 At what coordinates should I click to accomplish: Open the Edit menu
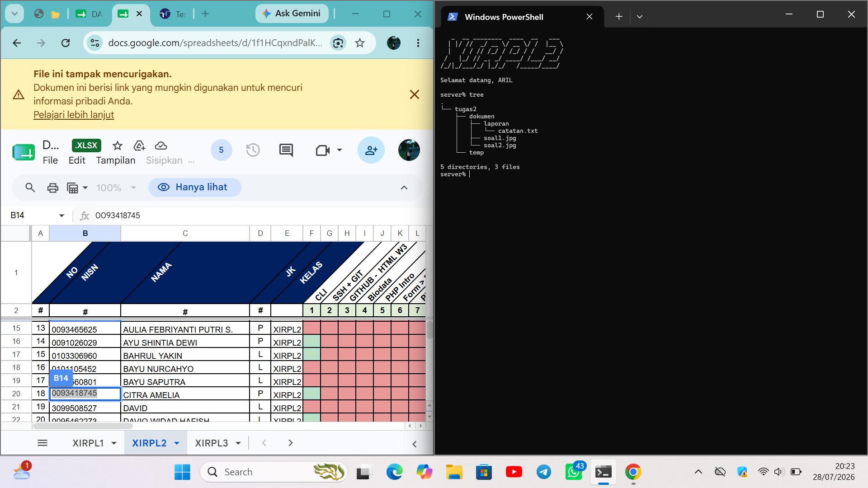[77, 160]
